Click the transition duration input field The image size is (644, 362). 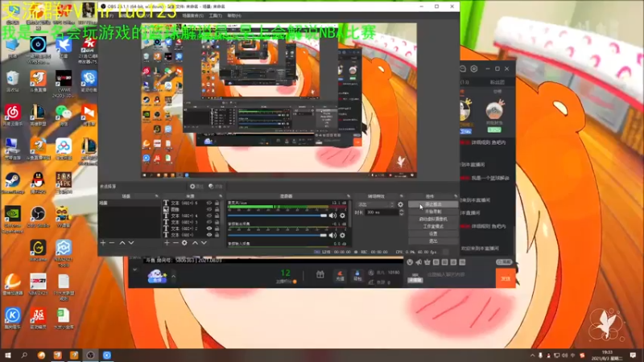point(382,212)
